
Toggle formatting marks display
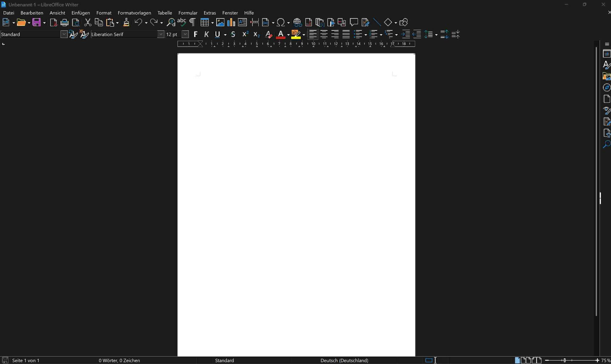(192, 22)
